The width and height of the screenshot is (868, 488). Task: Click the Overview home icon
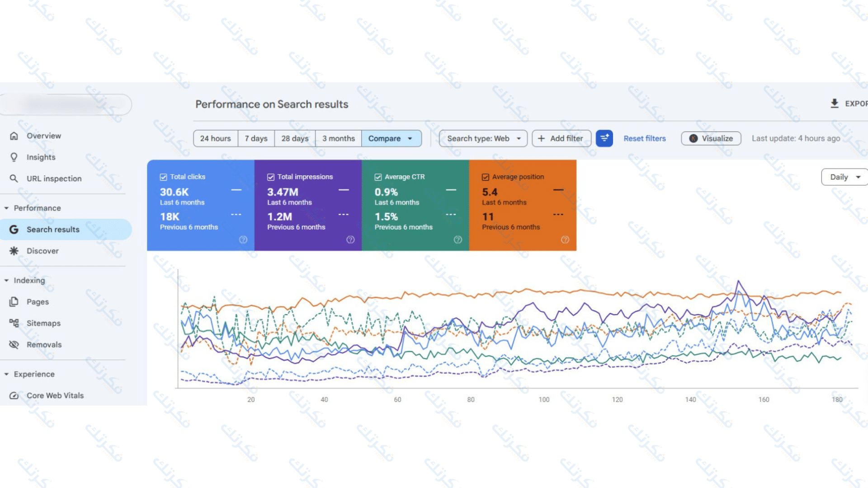14,136
